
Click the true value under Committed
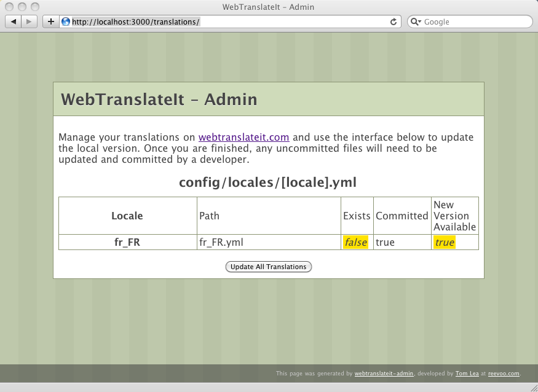coord(385,243)
